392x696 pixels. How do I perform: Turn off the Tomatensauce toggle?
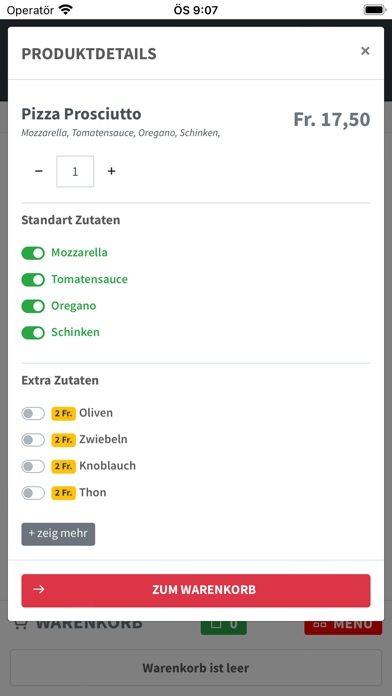pyautogui.click(x=33, y=280)
